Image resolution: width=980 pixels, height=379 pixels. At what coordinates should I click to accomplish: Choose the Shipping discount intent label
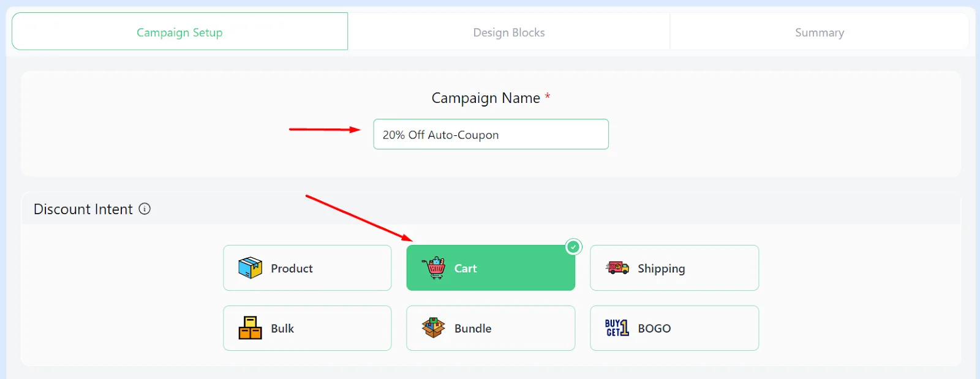(661, 268)
